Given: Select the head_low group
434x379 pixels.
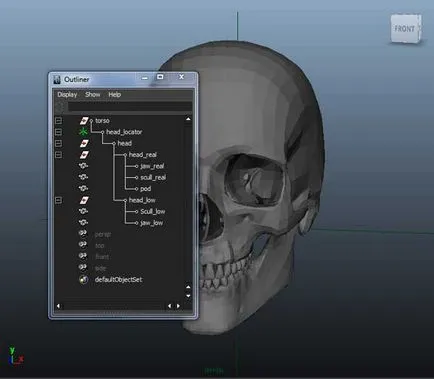Looking at the screenshot, I should pos(142,200).
